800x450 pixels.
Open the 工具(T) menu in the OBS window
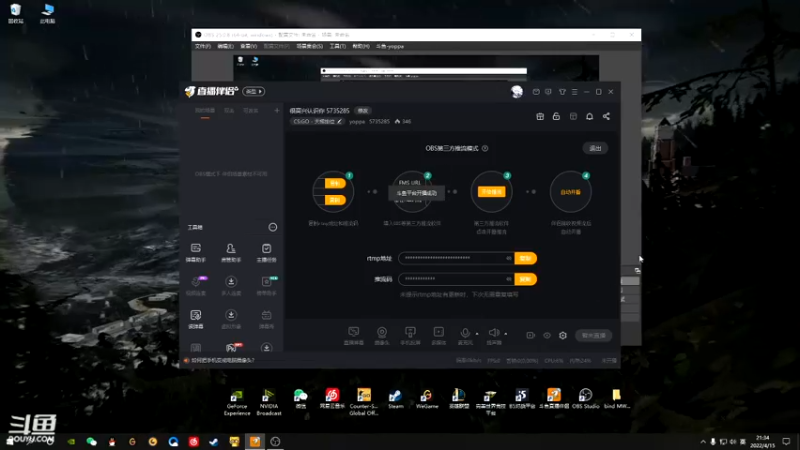click(337, 46)
